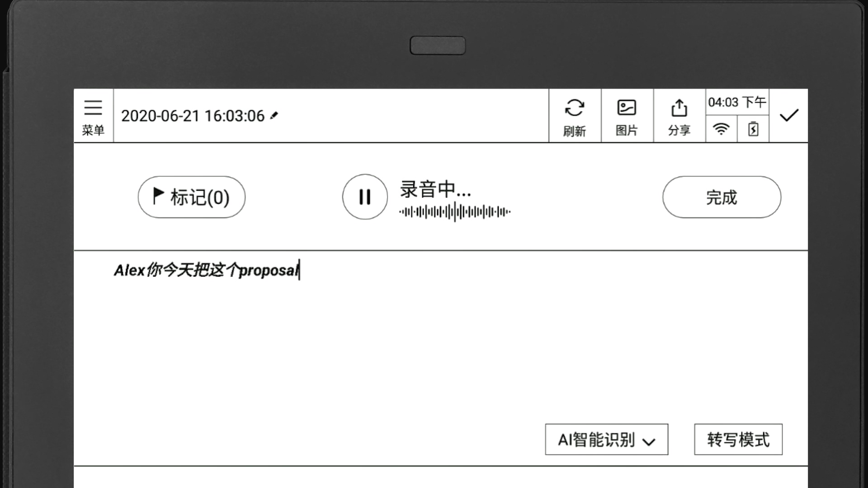Click the date/time title field
Image resolution: width=868 pixels, height=488 pixels.
click(x=200, y=116)
